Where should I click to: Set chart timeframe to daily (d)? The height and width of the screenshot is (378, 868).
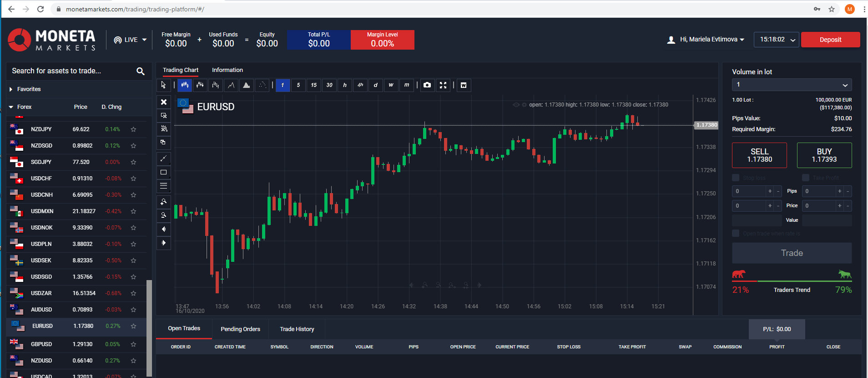pyautogui.click(x=375, y=85)
